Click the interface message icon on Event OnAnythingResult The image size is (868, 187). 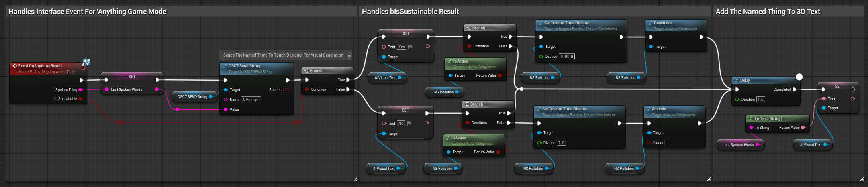[x=86, y=62]
